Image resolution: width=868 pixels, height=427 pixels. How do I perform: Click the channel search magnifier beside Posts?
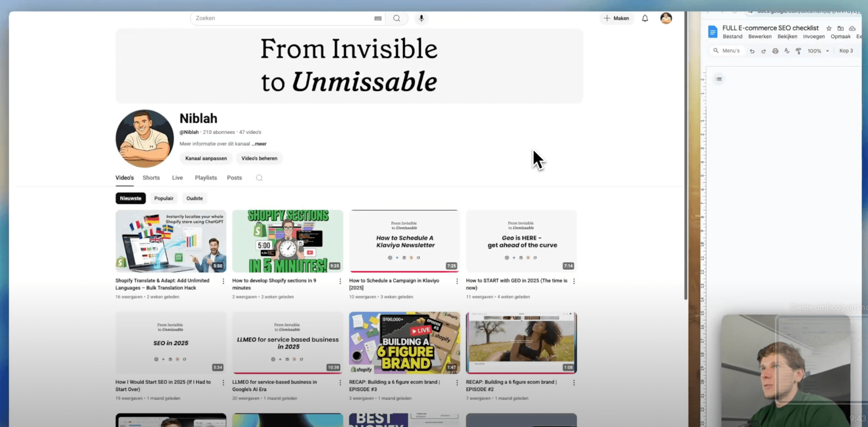pyautogui.click(x=259, y=178)
